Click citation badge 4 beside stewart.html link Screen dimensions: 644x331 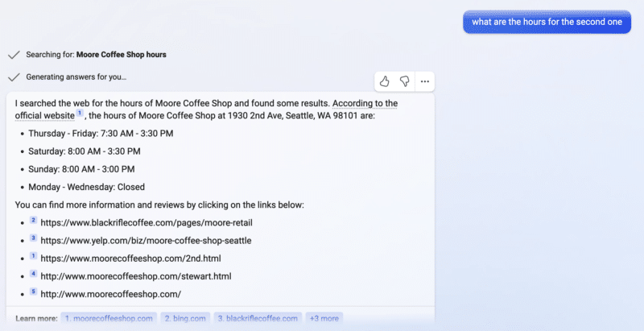click(33, 274)
